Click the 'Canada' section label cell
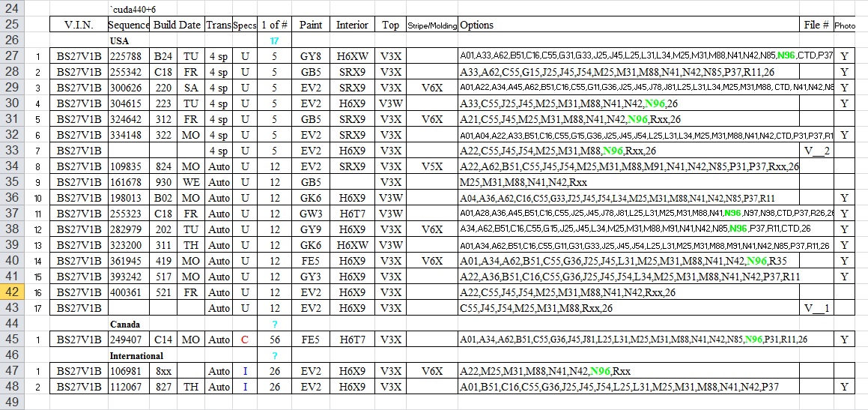Viewport: 868px width, 410px height. 124,324
